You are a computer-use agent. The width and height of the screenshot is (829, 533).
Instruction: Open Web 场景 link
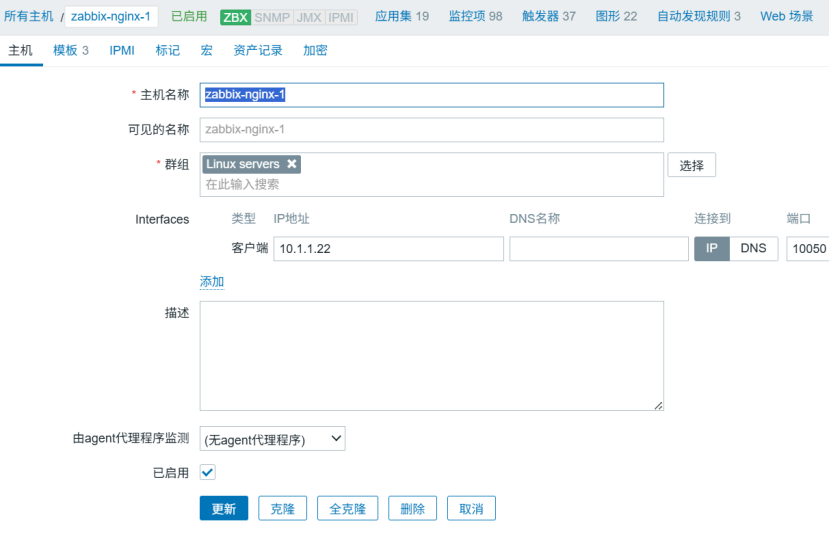click(x=787, y=16)
